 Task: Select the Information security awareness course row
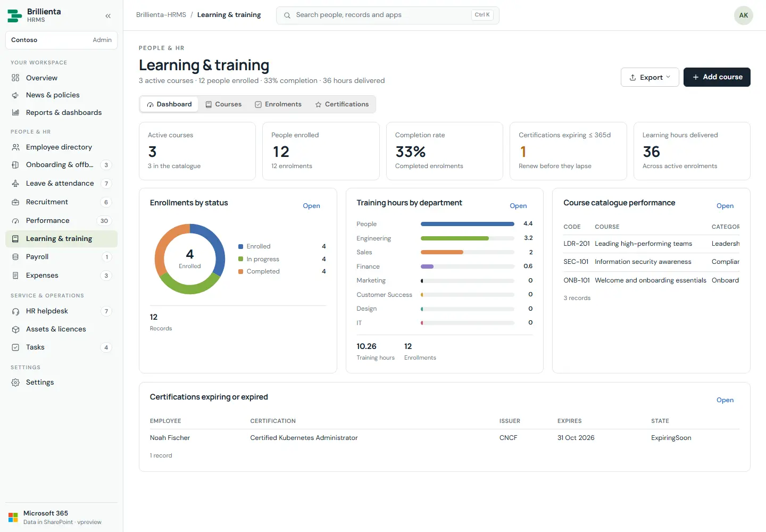[x=652, y=262]
